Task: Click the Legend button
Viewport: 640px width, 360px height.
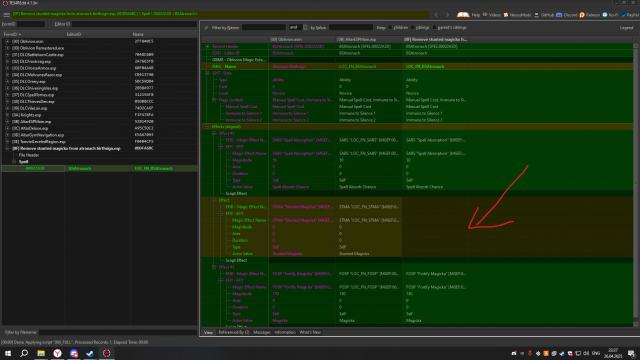Action: tap(626, 28)
